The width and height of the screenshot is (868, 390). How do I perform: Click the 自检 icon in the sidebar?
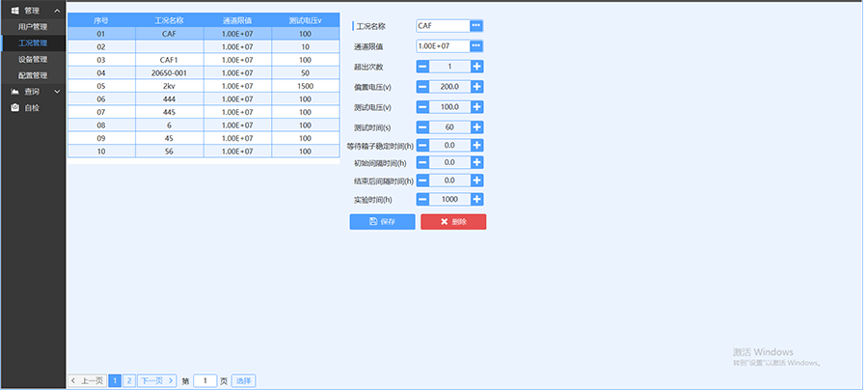14,107
